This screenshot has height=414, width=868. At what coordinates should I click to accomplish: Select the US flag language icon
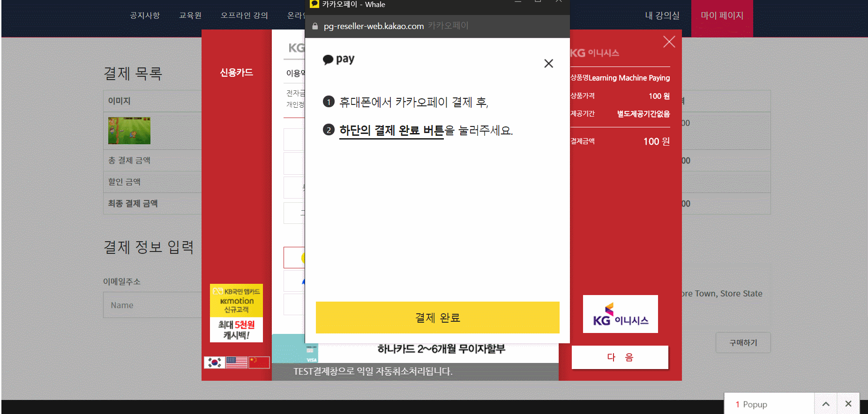(x=236, y=362)
